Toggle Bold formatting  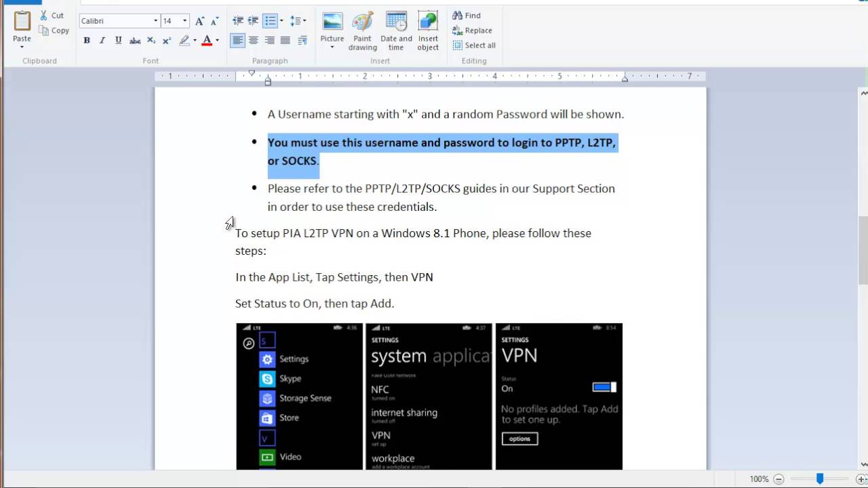tap(87, 41)
